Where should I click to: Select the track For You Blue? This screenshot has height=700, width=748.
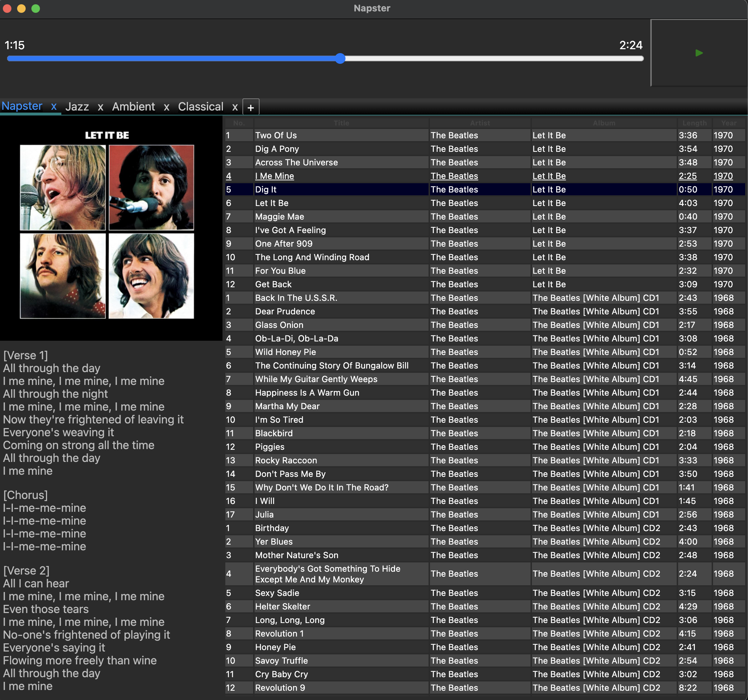(x=485, y=271)
